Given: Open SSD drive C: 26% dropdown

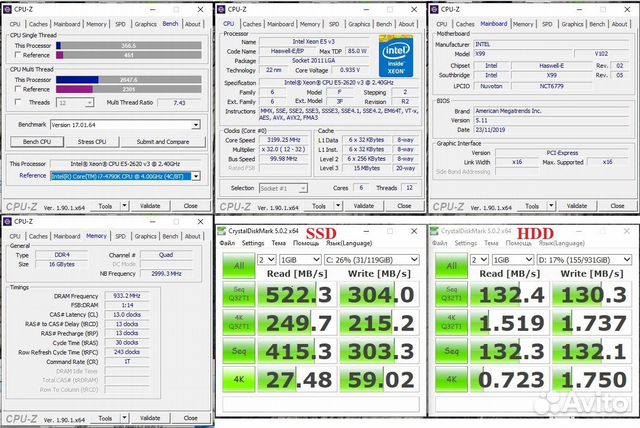Looking at the screenshot, I should pyautogui.click(x=372, y=260).
